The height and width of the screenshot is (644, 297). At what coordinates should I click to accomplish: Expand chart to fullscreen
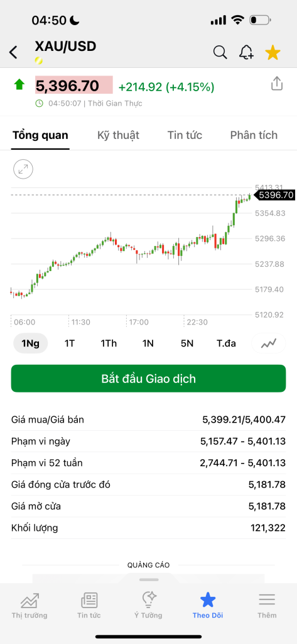[23, 169]
